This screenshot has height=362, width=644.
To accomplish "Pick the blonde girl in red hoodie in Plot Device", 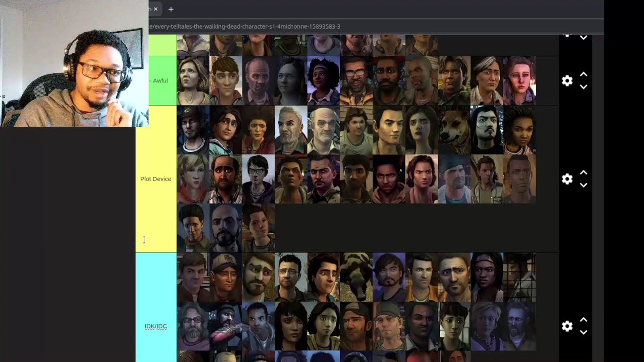I will click(193, 179).
